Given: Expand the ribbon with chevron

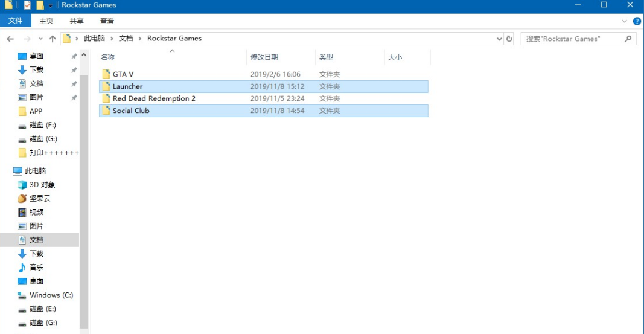Looking at the screenshot, I should point(625,21).
